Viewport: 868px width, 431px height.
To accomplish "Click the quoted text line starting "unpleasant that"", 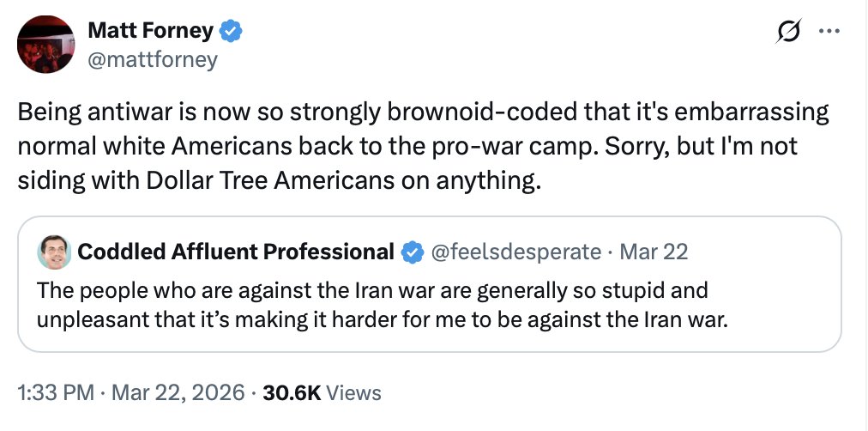I will 382,321.
